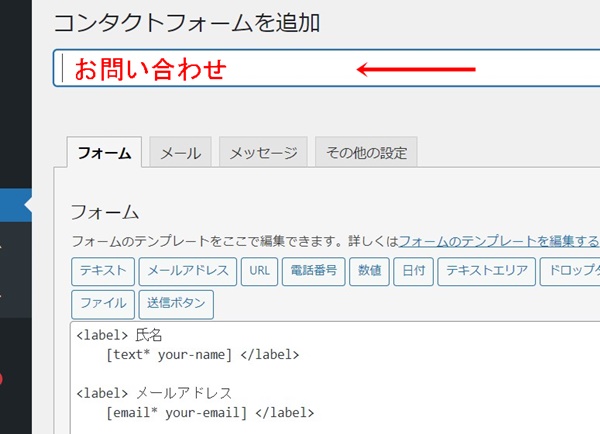This screenshot has height=434, width=600.
Task: Open the メール tab
Action: 180,153
